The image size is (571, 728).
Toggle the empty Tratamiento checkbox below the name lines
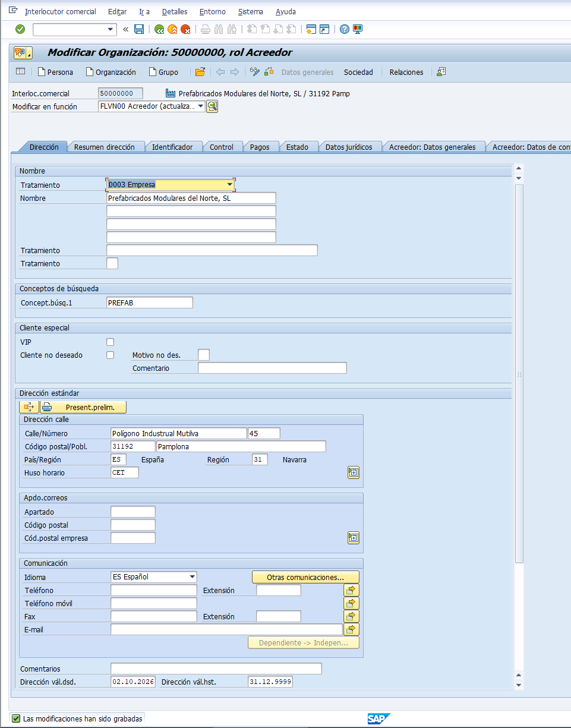click(112, 263)
